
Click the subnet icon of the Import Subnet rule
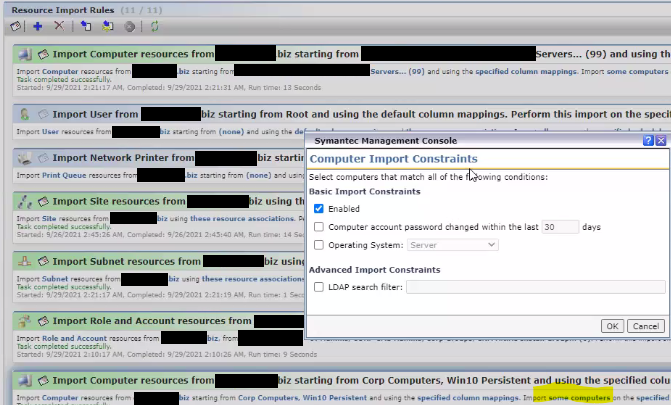point(25,261)
